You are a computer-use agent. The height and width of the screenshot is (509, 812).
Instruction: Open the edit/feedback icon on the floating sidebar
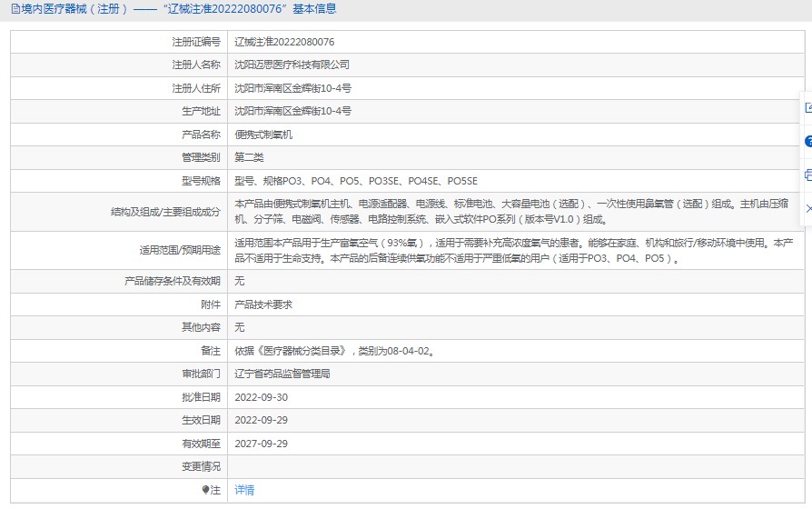click(x=808, y=107)
